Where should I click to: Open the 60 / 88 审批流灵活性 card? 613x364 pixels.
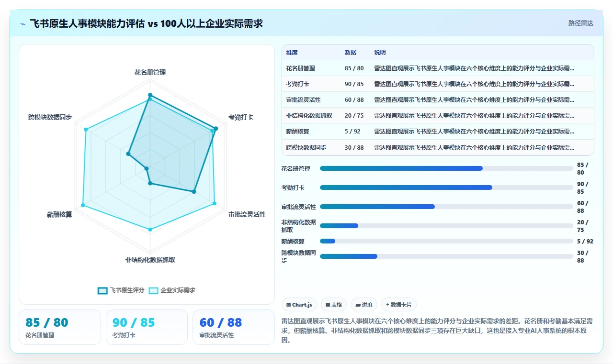(x=234, y=327)
